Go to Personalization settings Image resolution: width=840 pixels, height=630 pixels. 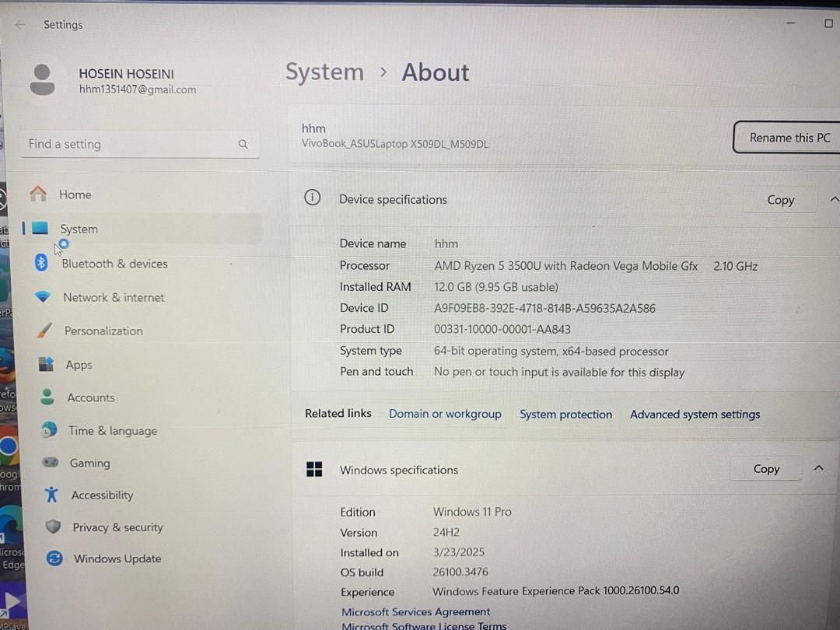(x=103, y=331)
